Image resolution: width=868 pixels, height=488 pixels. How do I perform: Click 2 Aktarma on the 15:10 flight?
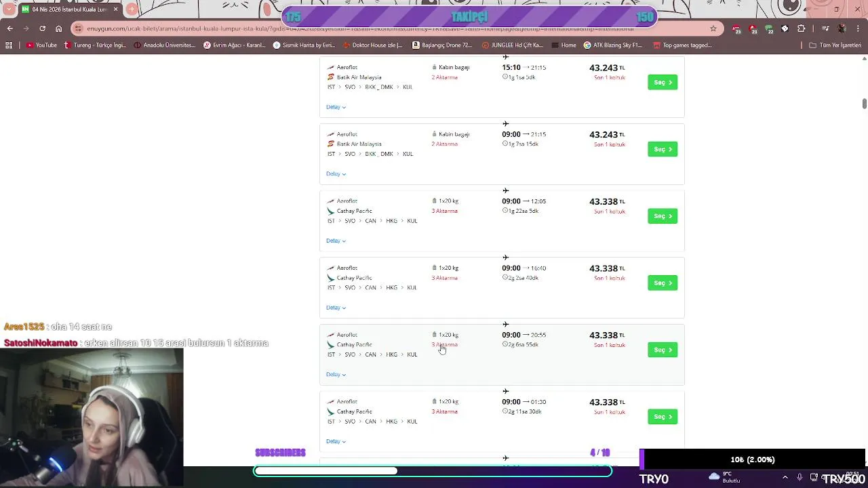tap(444, 77)
